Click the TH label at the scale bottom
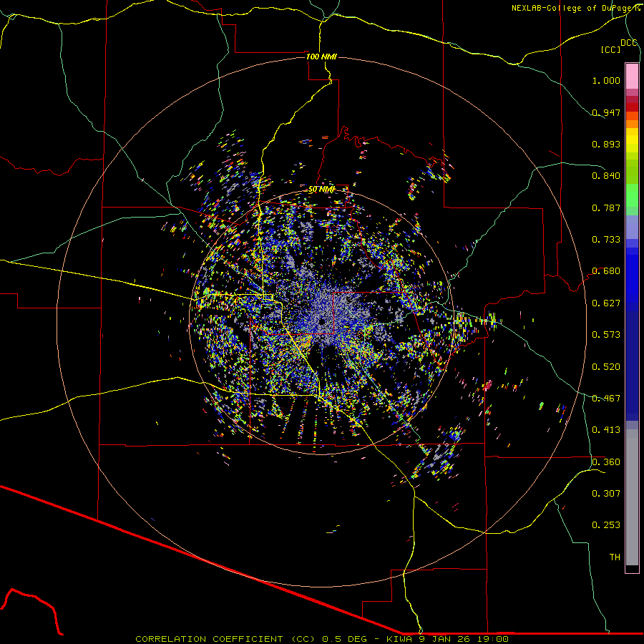Image resolution: width=644 pixels, height=644 pixels. point(615,557)
